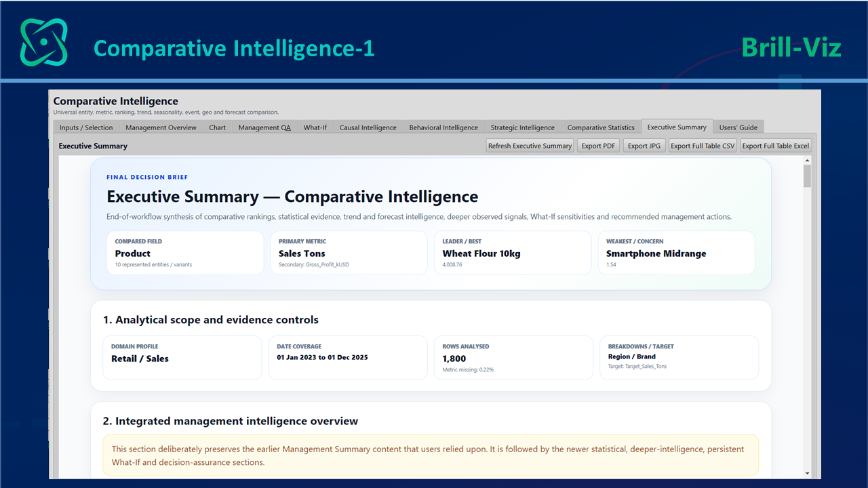
Task: Click 'Comparative Intelligence-1' slide title
Action: pyautogui.click(x=234, y=48)
